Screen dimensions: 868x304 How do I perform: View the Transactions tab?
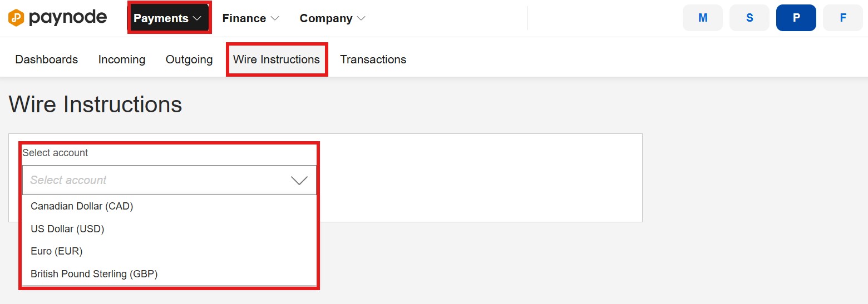[x=373, y=59]
